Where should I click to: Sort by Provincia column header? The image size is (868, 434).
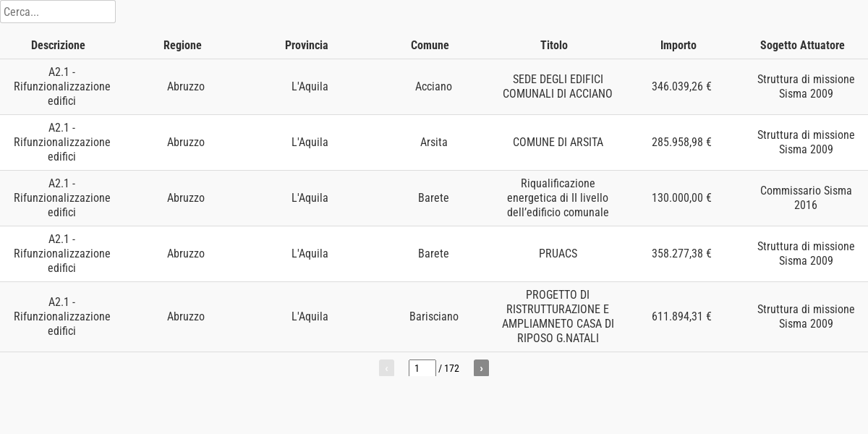(307, 45)
